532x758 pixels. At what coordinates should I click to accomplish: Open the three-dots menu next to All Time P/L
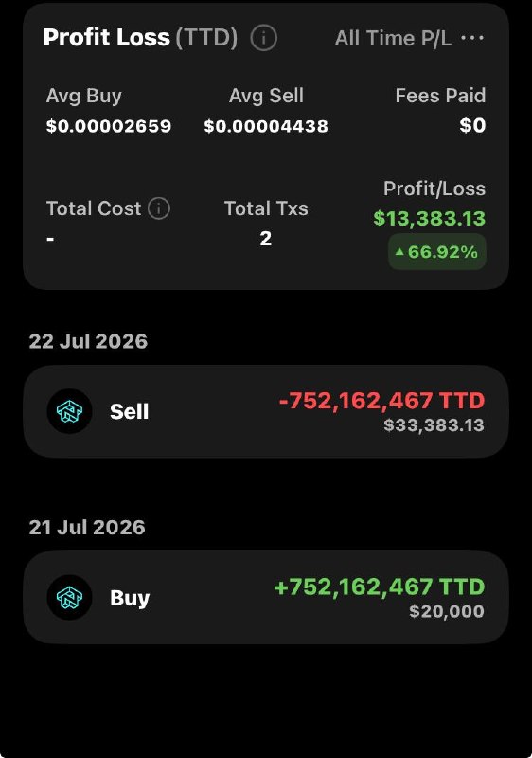coord(472,38)
